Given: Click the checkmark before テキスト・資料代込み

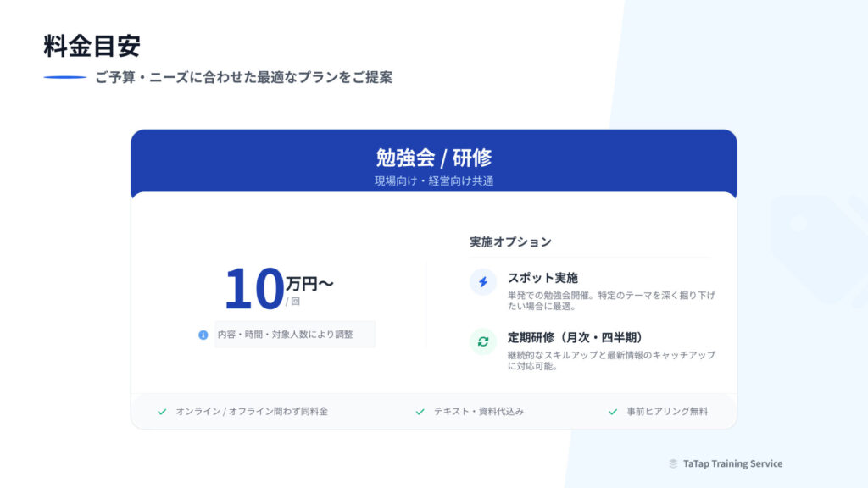Looking at the screenshot, I should [420, 412].
